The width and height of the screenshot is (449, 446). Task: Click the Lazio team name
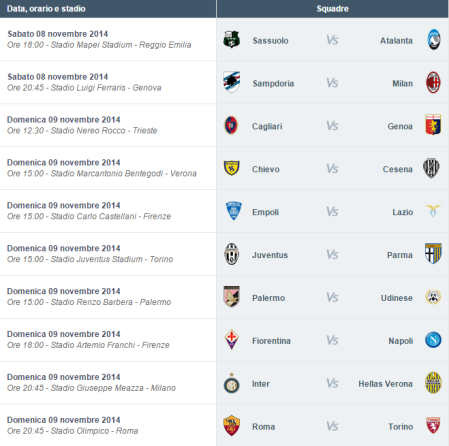pyautogui.click(x=402, y=212)
